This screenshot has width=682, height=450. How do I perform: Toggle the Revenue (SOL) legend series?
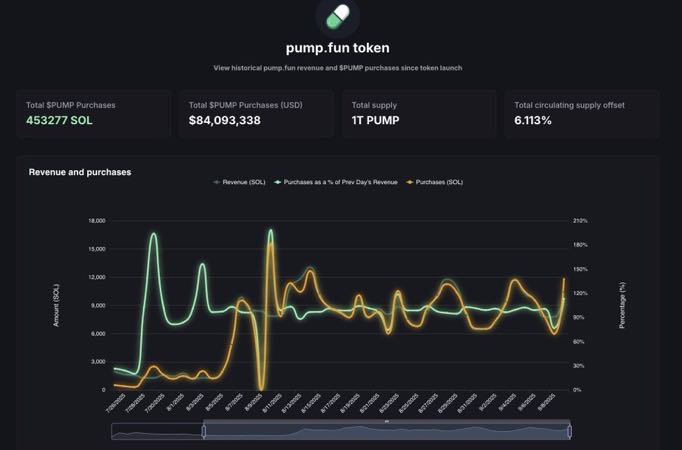click(244, 182)
